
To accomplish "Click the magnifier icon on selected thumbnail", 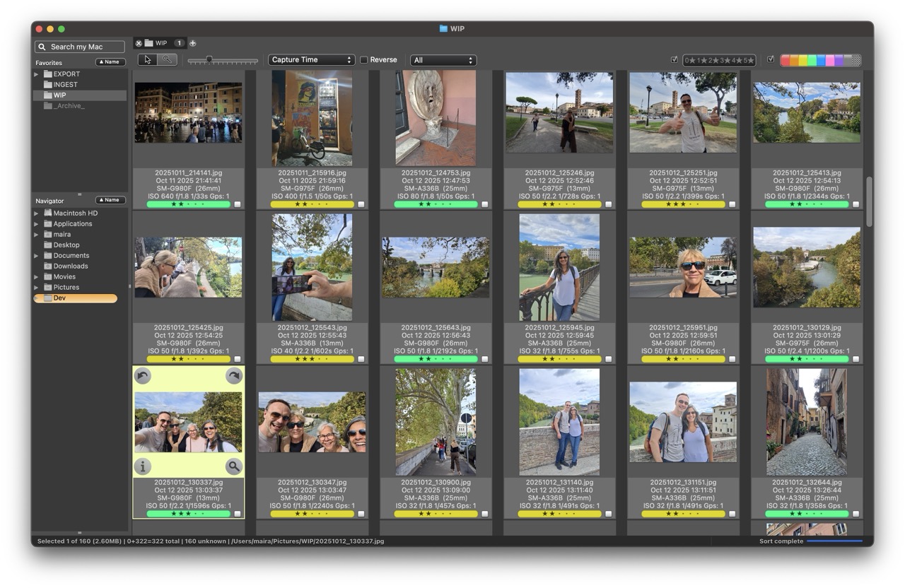I will (234, 466).
